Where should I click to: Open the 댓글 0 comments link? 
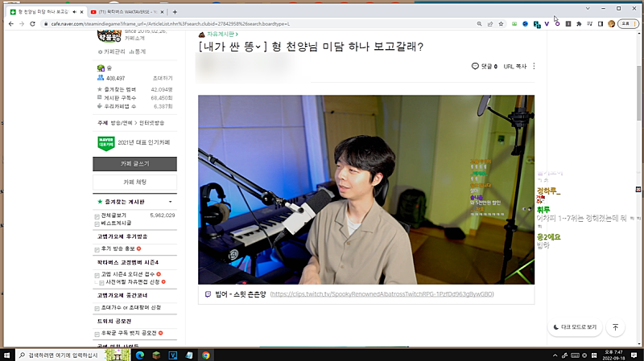[x=485, y=66]
